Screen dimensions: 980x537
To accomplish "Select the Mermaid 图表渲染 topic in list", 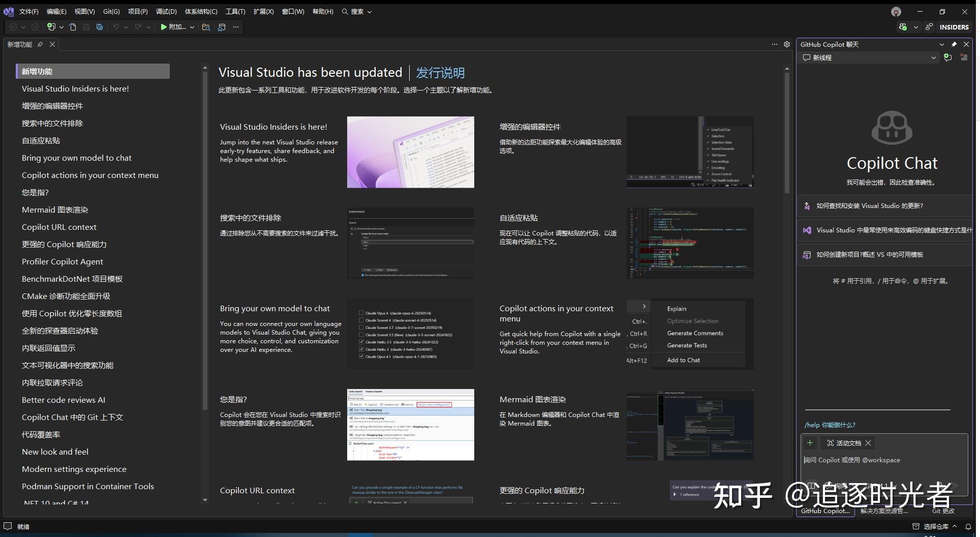I will (55, 210).
